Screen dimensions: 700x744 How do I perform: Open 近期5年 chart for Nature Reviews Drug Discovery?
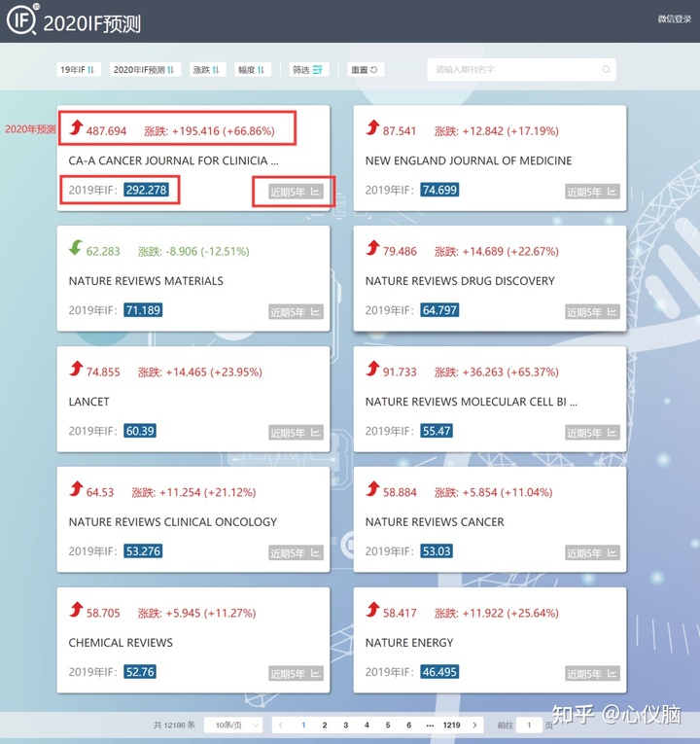(x=592, y=312)
